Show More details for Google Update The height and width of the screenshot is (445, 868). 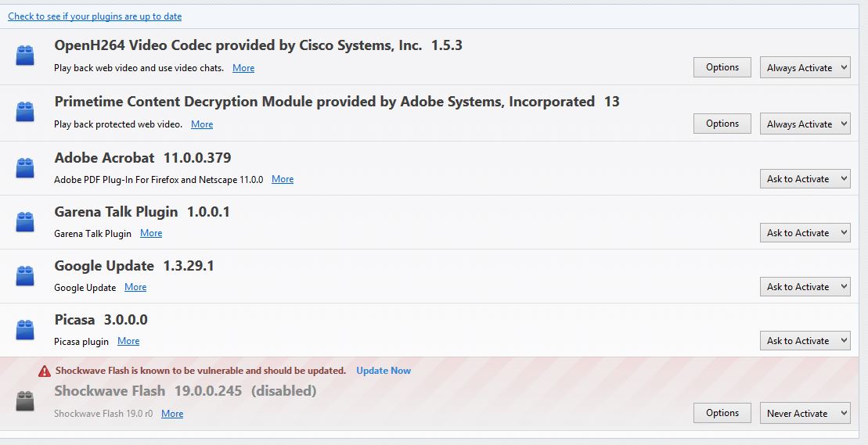pos(135,287)
